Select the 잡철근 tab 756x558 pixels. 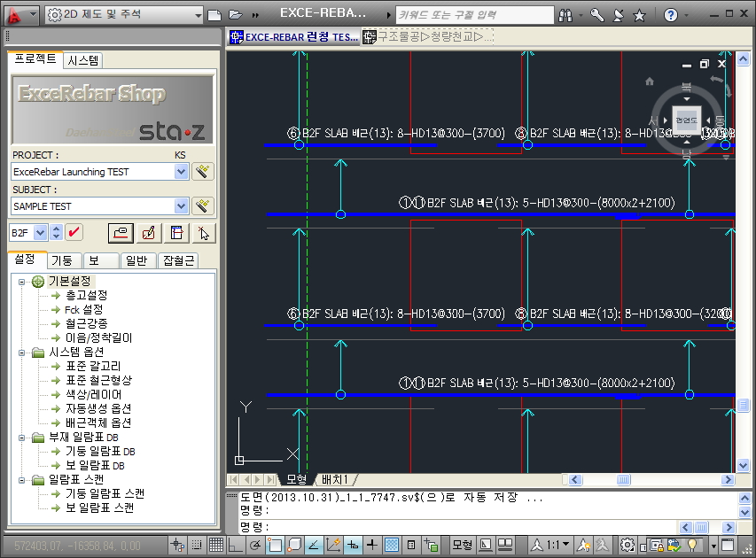click(178, 260)
